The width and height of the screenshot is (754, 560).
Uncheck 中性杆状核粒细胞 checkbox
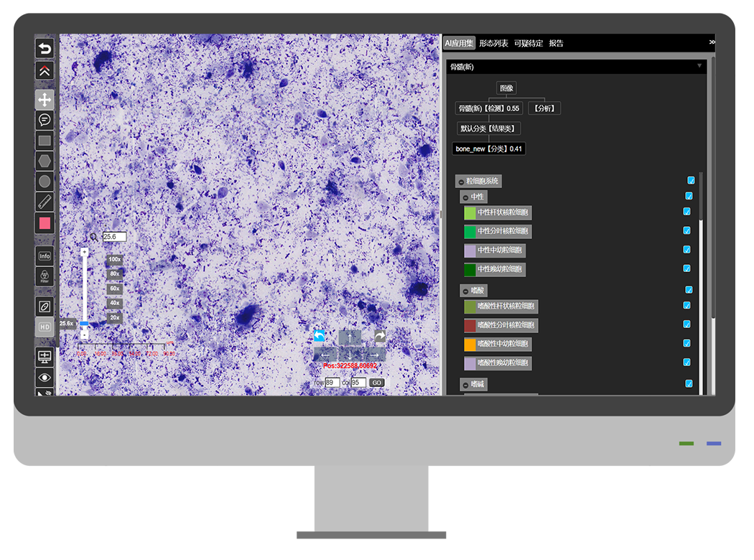686,212
